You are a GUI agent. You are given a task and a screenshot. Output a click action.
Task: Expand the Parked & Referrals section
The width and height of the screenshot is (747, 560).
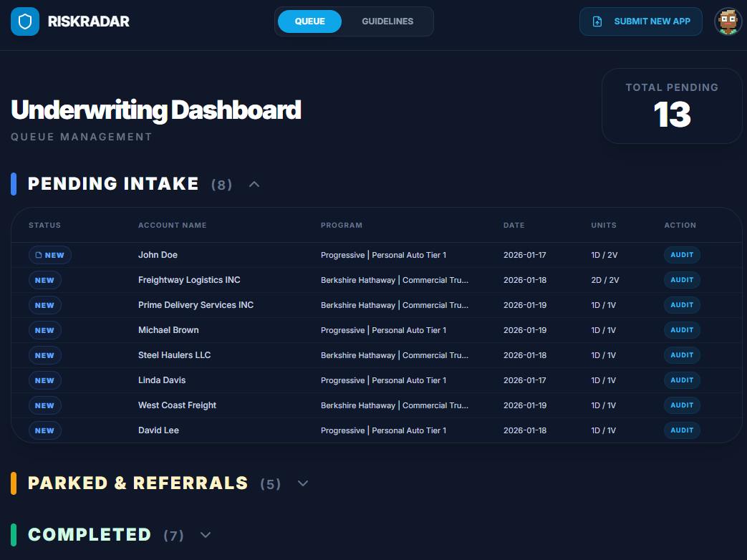pyautogui.click(x=303, y=484)
